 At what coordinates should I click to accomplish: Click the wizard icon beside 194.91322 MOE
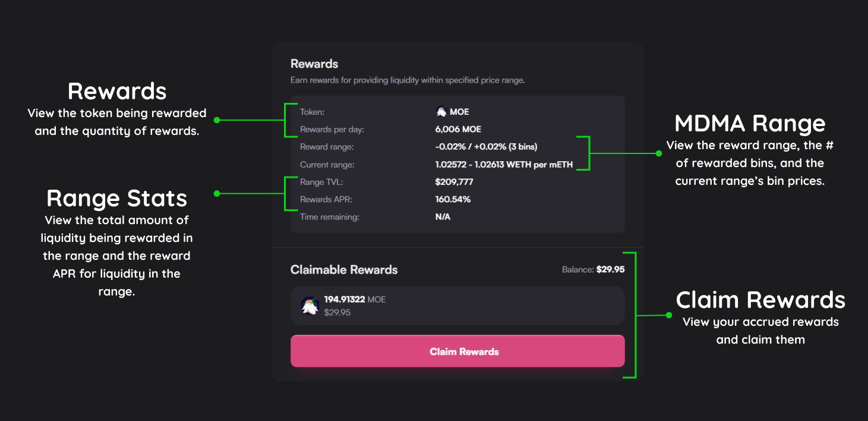click(x=310, y=306)
